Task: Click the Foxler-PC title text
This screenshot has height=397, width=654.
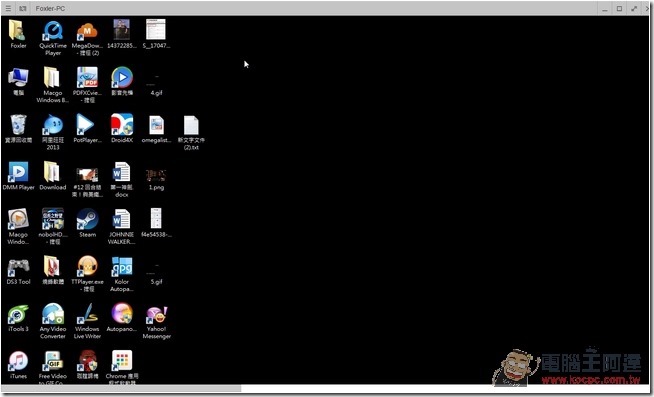Action: (x=50, y=8)
